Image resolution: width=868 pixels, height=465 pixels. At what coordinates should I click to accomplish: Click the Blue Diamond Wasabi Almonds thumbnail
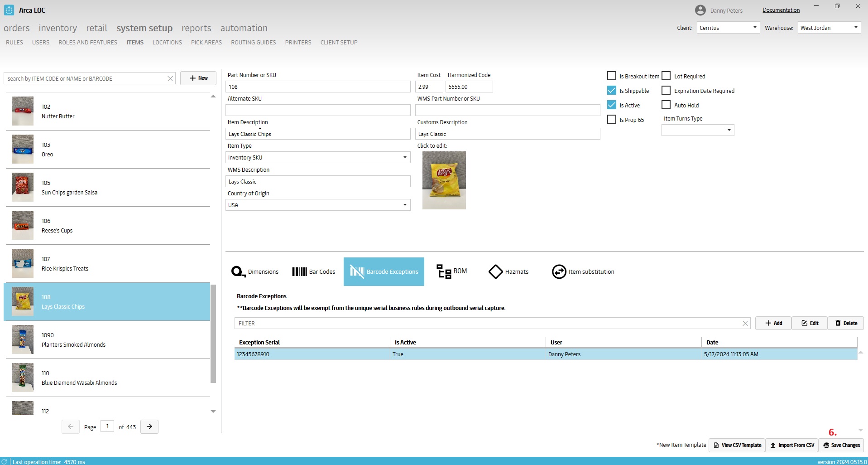23,378
